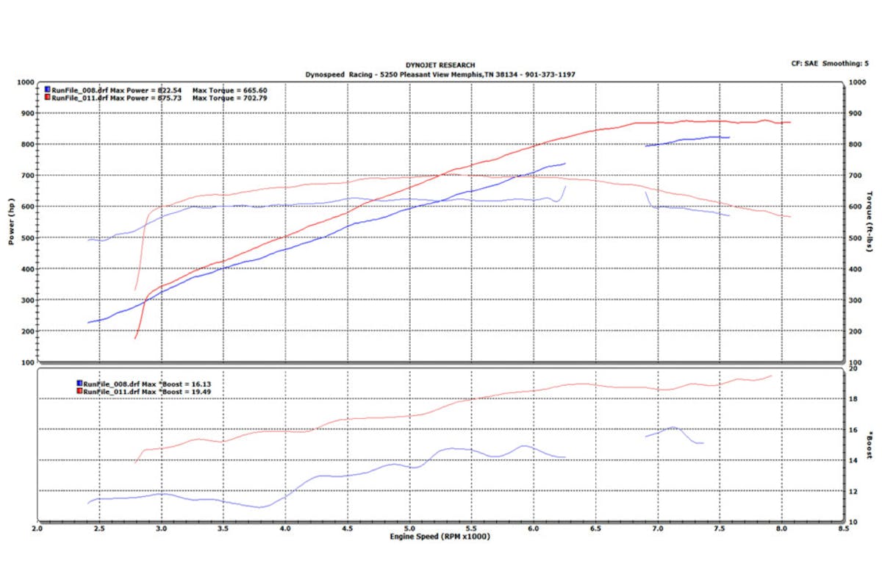Viewport: 882px width, 588px height.
Task: Click the *Boost right axis label
Action: [x=870, y=445]
